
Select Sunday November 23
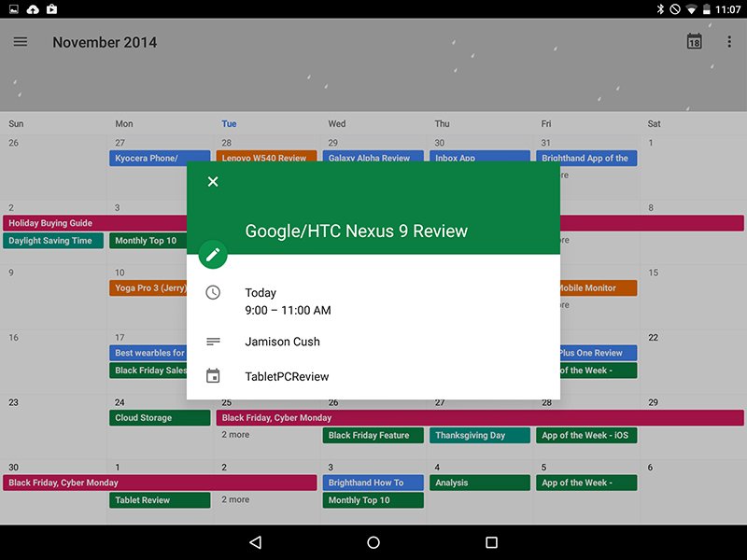point(13,402)
